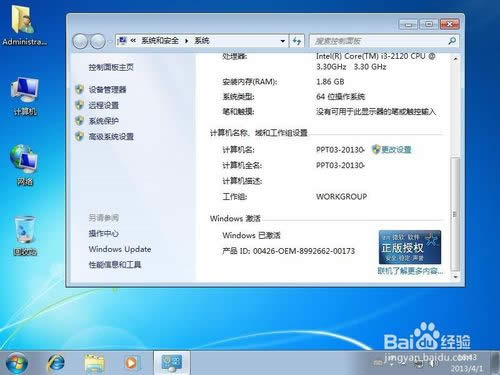
Task: Click the 系统和安全 breadcrumb
Action: coord(160,41)
